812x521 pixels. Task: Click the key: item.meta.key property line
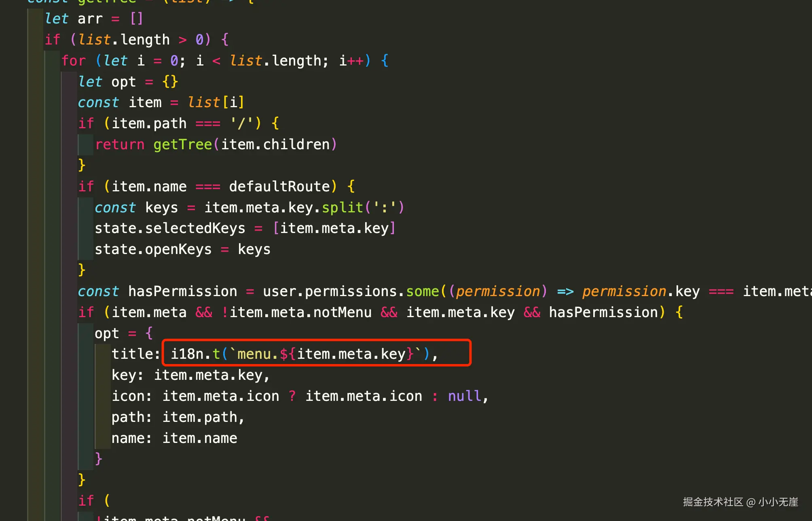pos(190,375)
